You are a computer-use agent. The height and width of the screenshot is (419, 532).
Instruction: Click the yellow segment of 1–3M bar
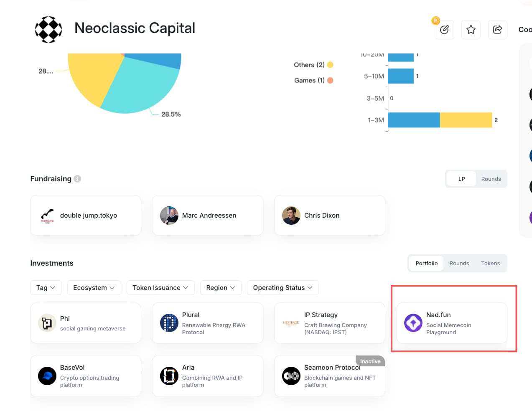click(466, 120)
